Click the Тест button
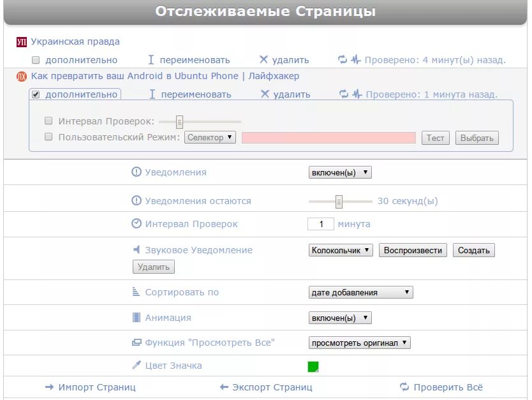The height and width of the screenshot is (400, 532). pos(435,138)
